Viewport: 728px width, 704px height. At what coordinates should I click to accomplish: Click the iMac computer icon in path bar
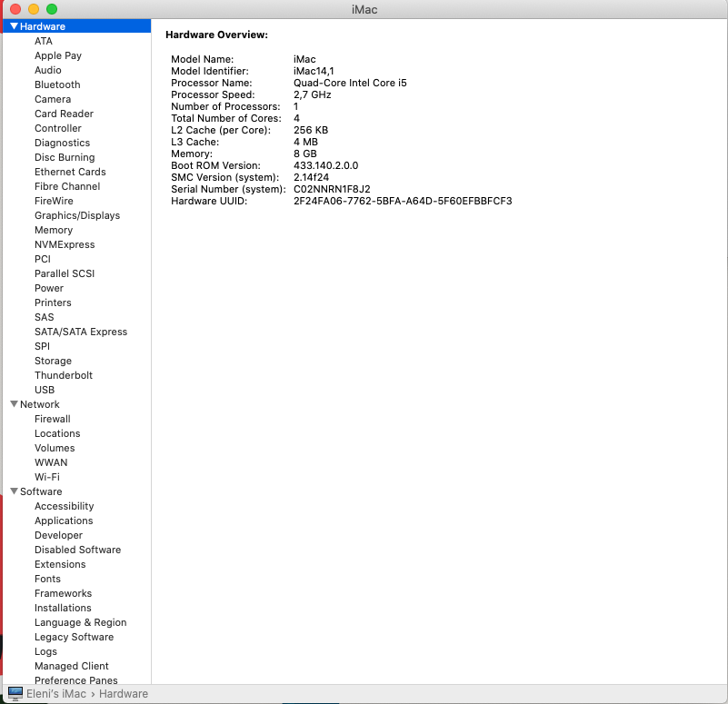pyautogui.click(x=15, y=694)
